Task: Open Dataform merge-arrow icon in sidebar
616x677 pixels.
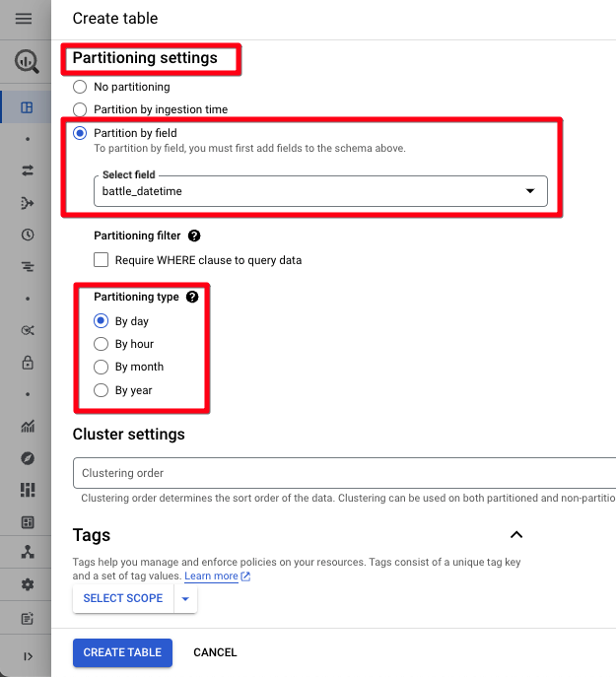Action: (x=28, y=202)
